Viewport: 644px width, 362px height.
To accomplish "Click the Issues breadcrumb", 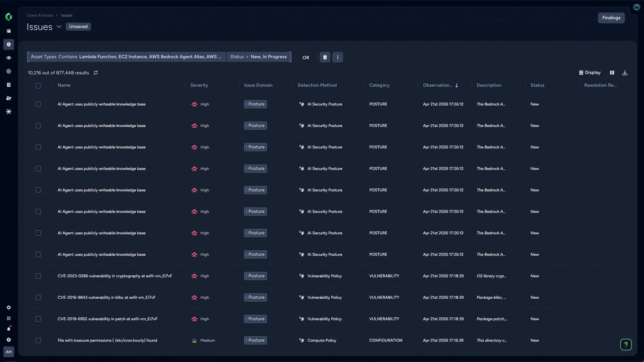I will click(x=67, y=15).
